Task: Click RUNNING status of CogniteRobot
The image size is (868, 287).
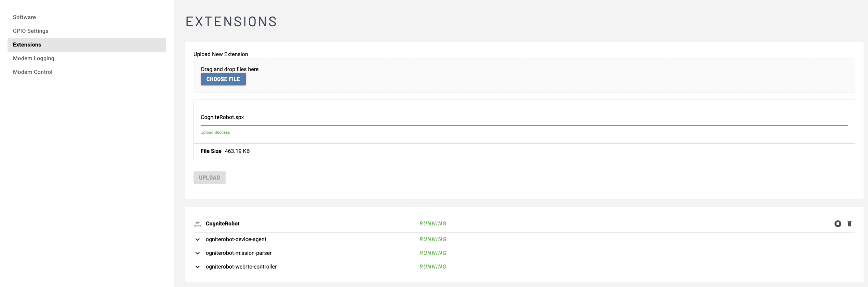Action: (433, 223)
